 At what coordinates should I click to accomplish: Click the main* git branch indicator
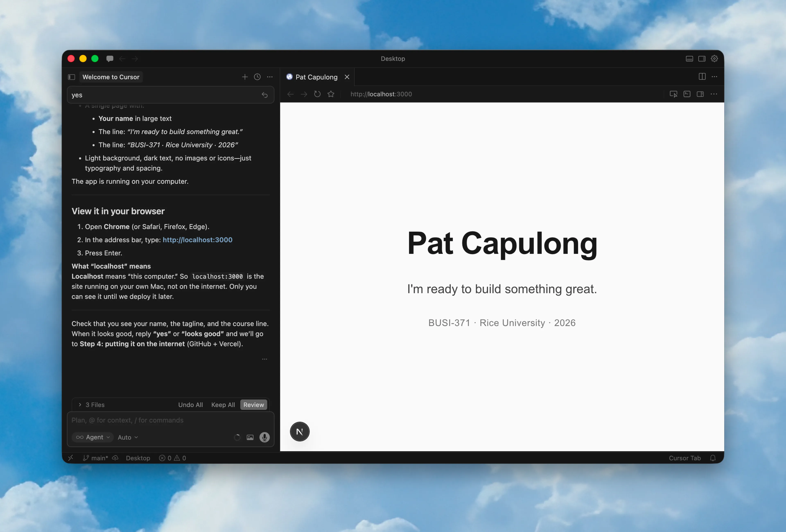coord(96,458)
